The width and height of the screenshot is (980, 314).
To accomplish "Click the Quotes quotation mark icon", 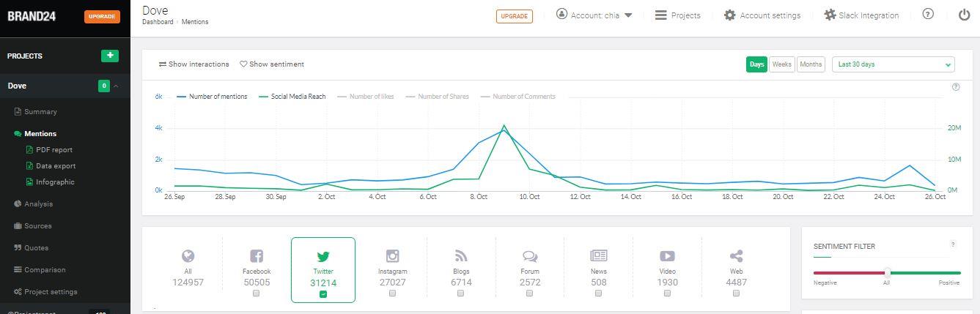I will (x=18, y=248).
